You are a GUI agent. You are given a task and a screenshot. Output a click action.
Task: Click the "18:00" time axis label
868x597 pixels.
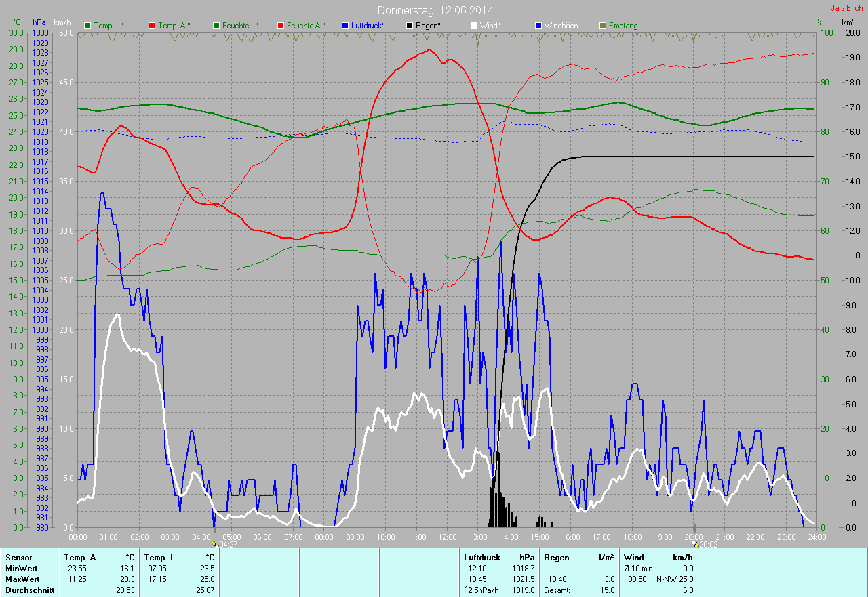click(x=632, y=537)
